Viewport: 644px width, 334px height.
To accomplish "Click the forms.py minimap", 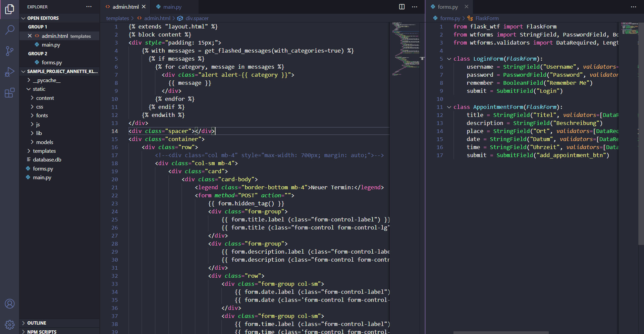I will [629, 28].
